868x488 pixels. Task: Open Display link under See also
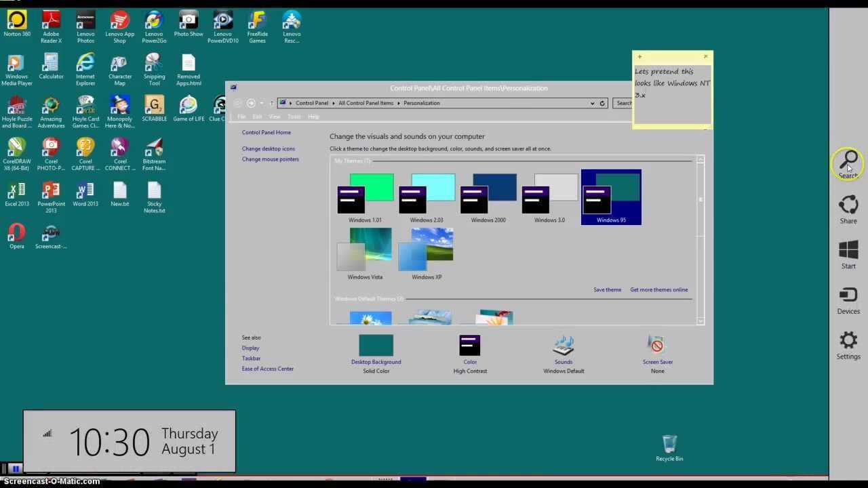[x=250, y=348]
